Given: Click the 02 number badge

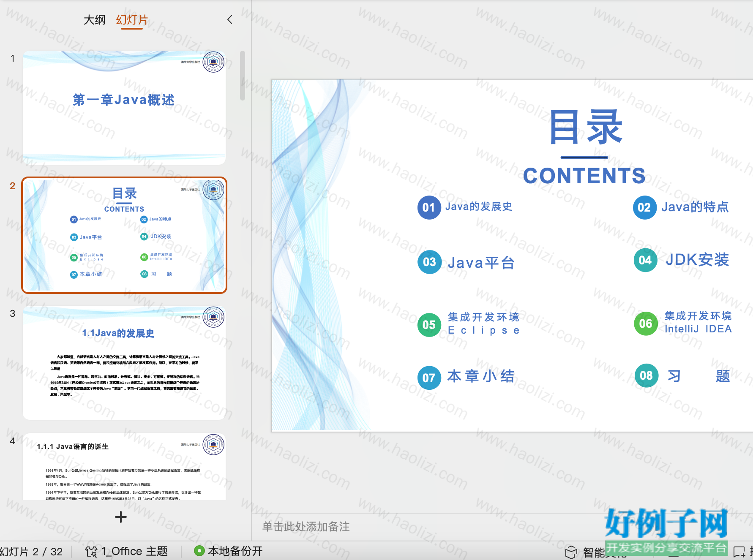Looking at the screenshot, I should click(x=645, y=207).
